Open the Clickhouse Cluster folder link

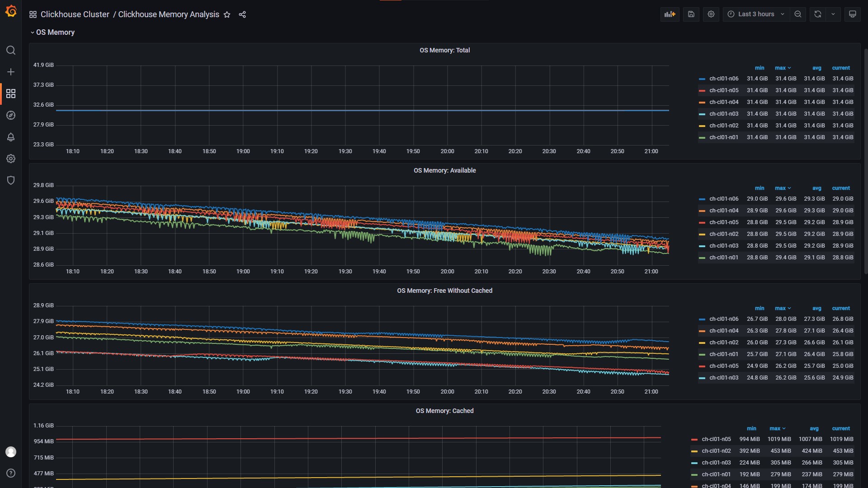tap(75, 14)
